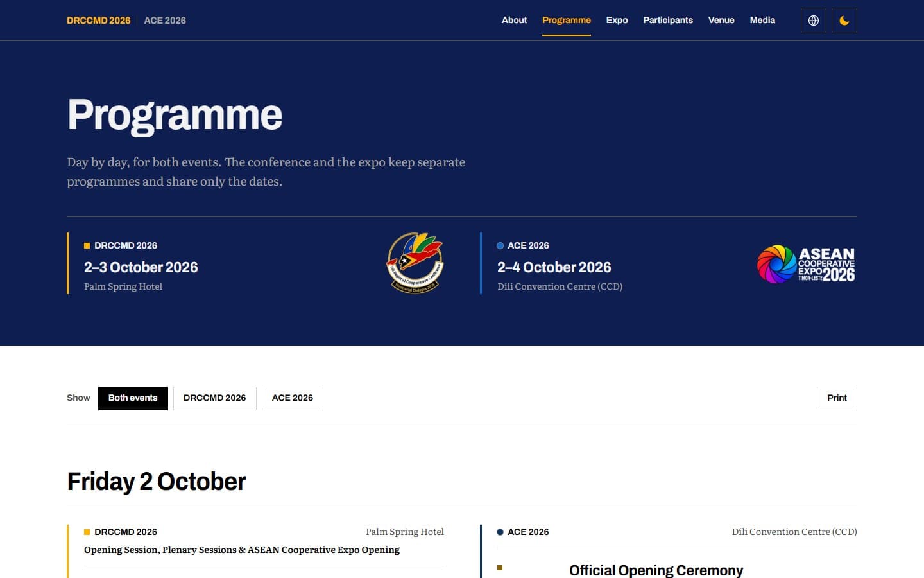
Task: Click the DRCCMD conference emblem logo
Action: click(415, 263)
